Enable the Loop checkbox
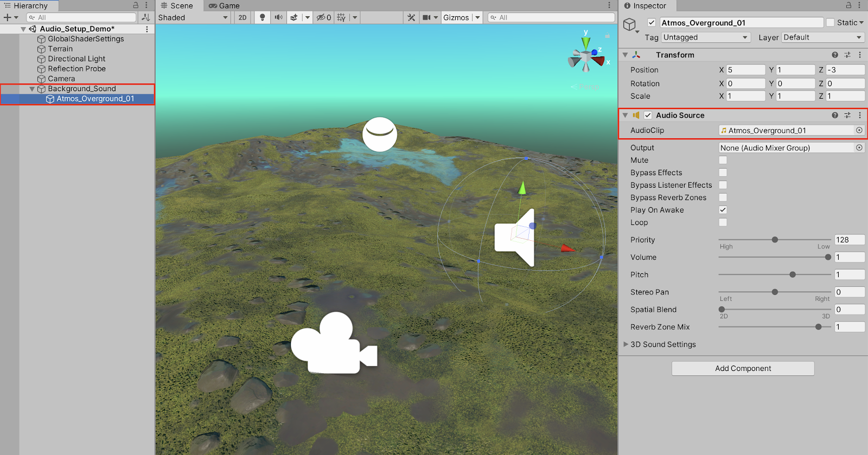The height and width of the screenshot is (455, 868). [723, 222]
